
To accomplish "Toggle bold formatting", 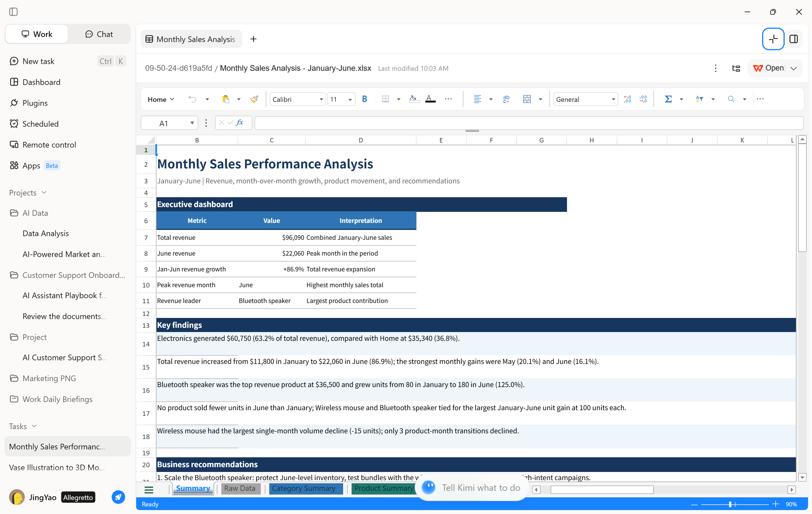I will tap(365, 99).
